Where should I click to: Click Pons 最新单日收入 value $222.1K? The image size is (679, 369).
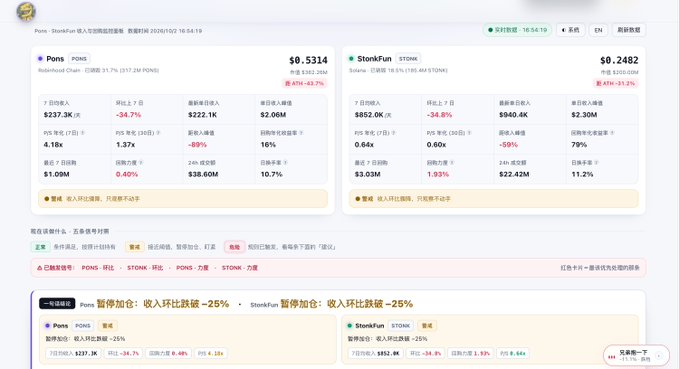pyautogui.click(x=202, y=115)
